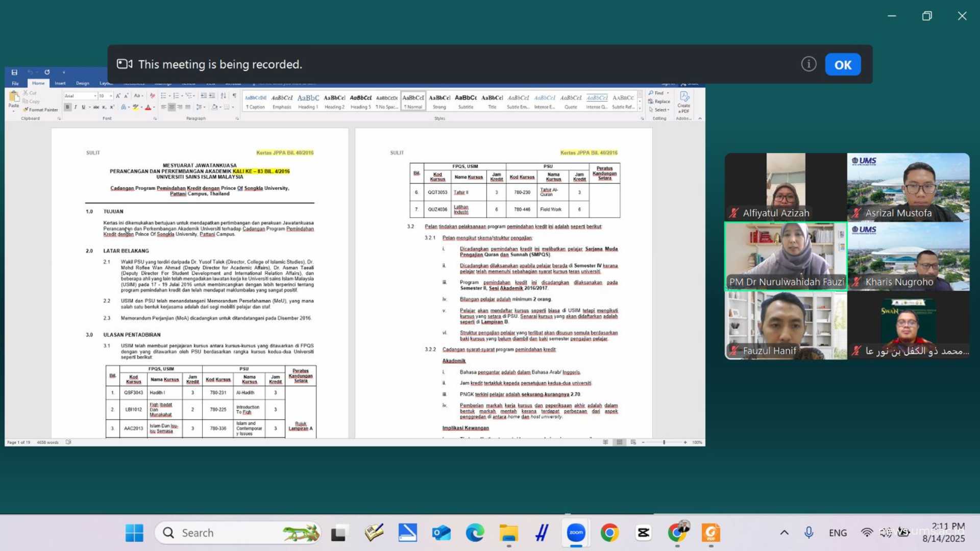
Task: Dismiss the recording notice with OK
Action: pyautogui.click(x=843, y=65)
